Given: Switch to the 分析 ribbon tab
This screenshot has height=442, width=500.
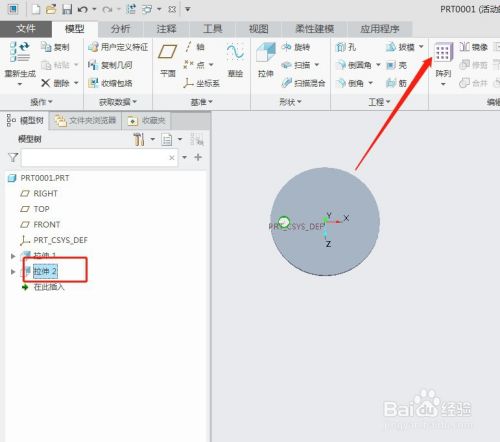Looking at the screenshot, I should click(x=120, y=29).
